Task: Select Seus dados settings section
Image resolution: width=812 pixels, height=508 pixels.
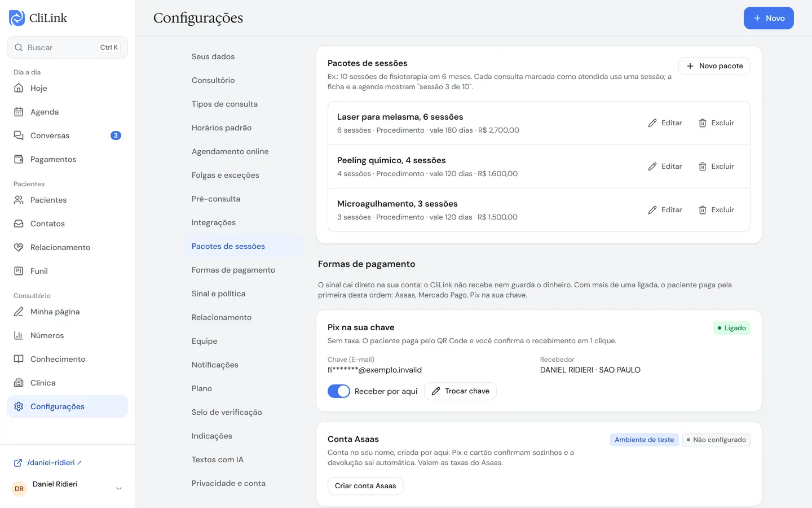Action: click(x=244, y=56)
